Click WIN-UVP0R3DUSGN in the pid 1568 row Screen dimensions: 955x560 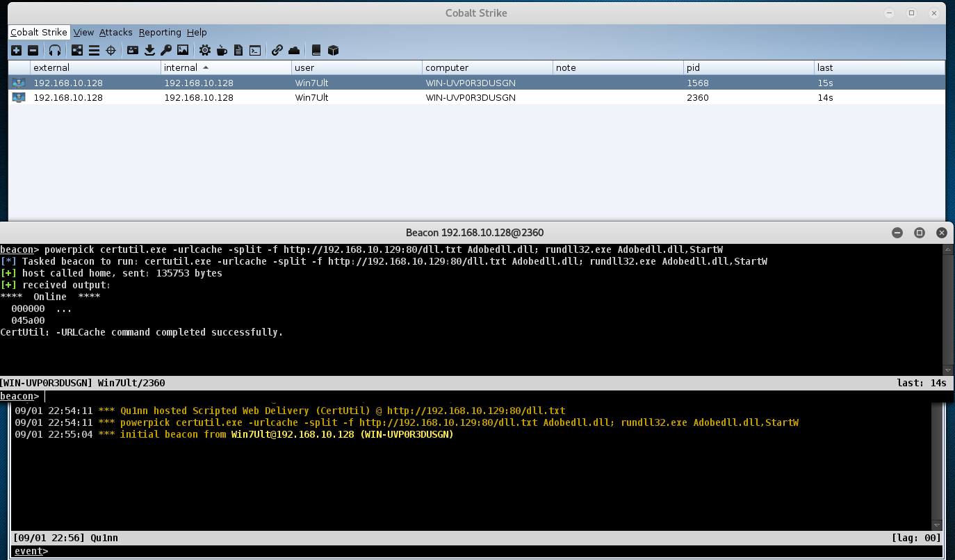tap(471, 83)
